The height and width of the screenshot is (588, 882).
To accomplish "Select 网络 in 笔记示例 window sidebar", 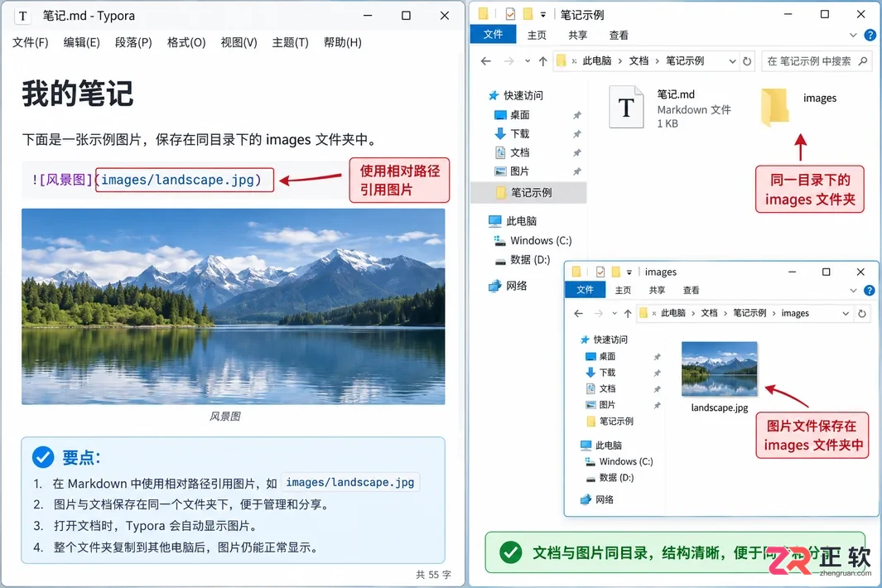I will [508, 286].
